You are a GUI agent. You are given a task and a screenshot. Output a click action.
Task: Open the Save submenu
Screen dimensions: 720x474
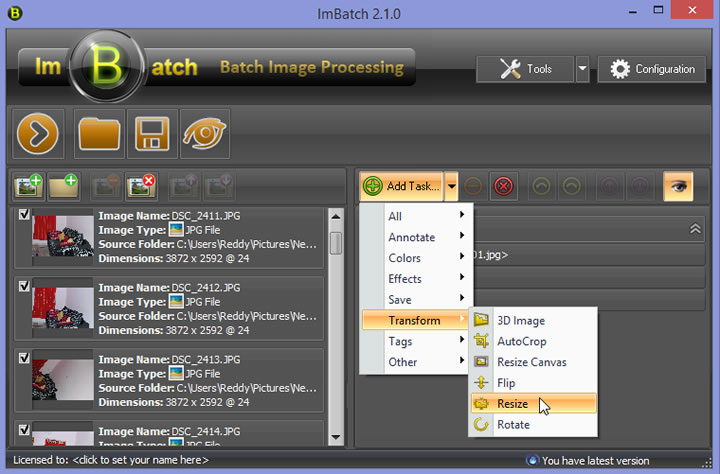tap(415, 299)
